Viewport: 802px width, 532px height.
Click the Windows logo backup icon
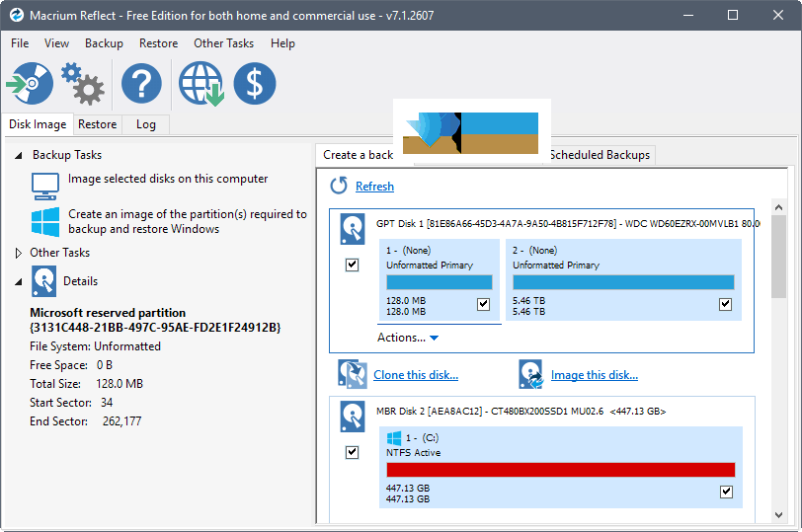[45, 222]
